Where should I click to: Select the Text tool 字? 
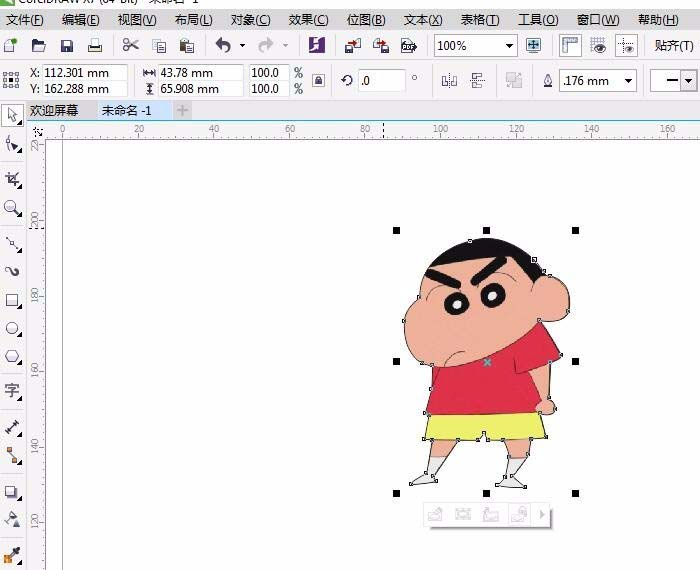pos(12,391)
